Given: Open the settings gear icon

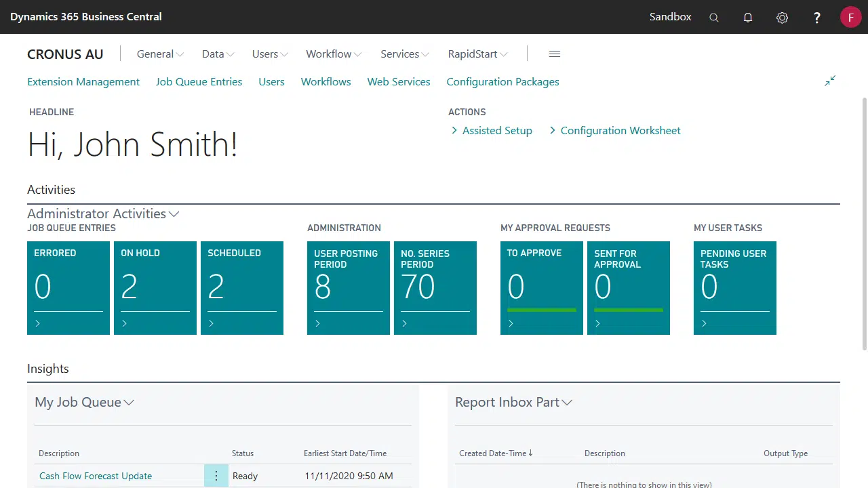Looking at the screenshot, I should [x=782, y=18].
